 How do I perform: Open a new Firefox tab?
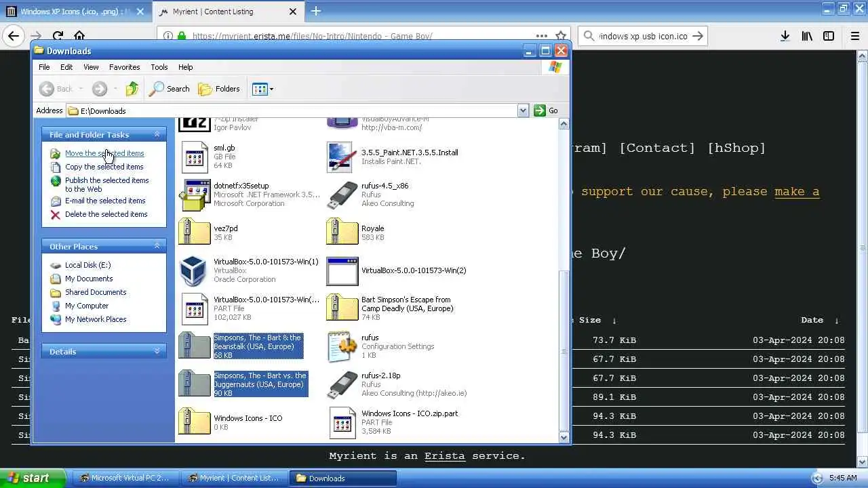pyautogui.click(x=316, y=11)
